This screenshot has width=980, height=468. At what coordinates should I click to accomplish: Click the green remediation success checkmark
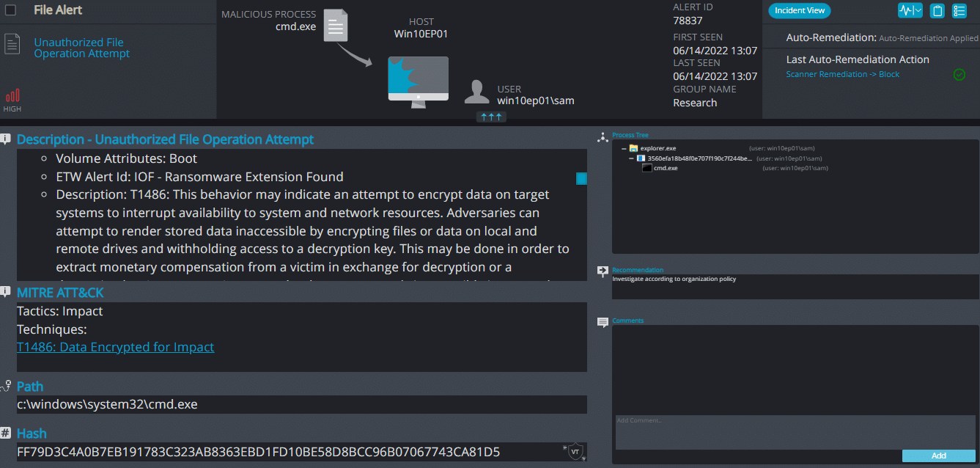click(959, 74)
